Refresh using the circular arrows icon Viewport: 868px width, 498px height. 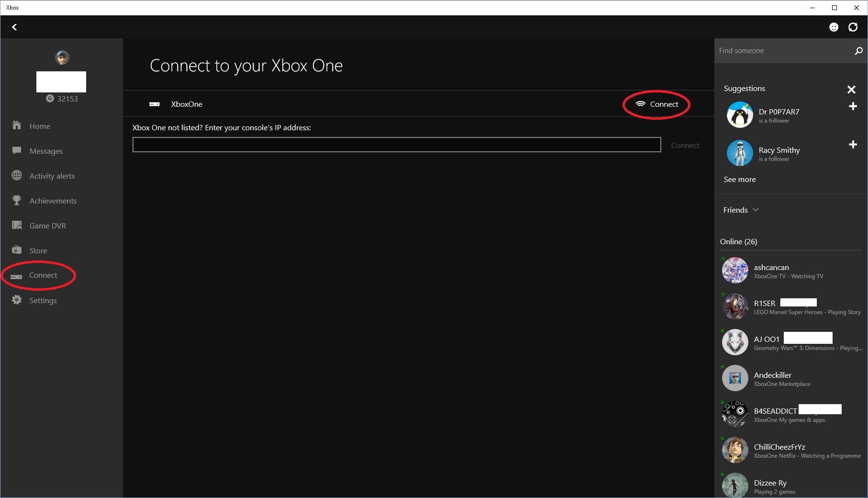(x=853, y=27)
